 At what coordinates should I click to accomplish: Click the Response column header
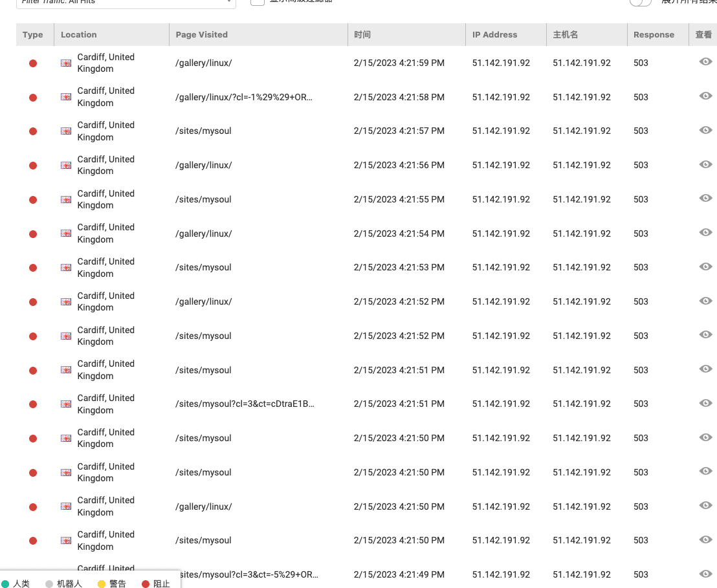(654, 35)
